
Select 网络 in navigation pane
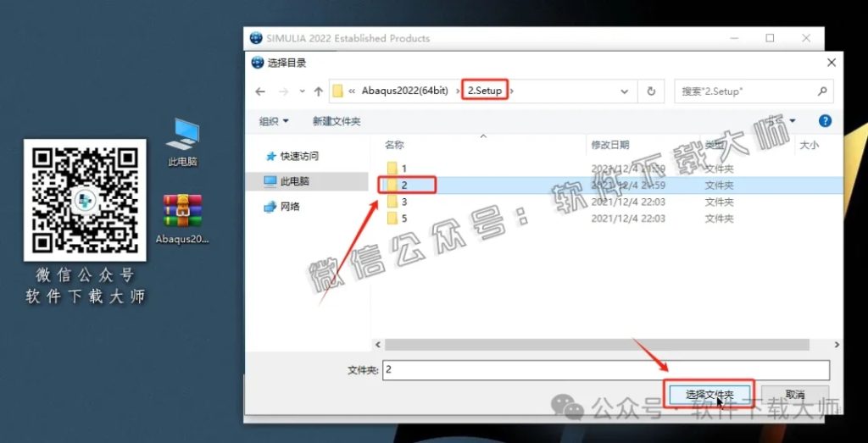click(290, 207)
